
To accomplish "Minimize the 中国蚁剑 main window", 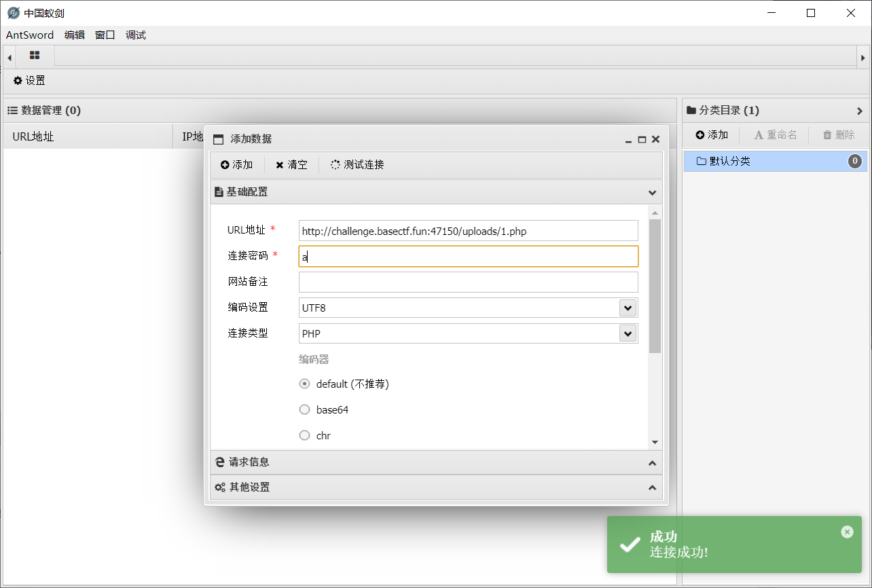I will point(771,12).
